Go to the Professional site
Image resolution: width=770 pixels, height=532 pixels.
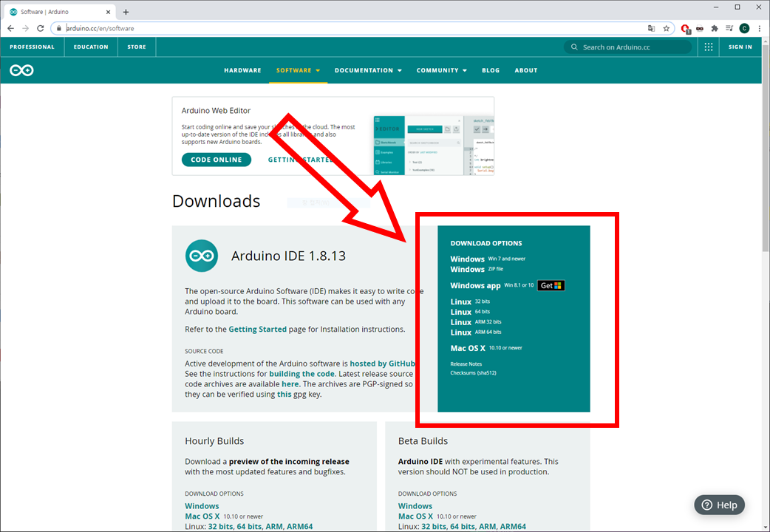(32, 47)
